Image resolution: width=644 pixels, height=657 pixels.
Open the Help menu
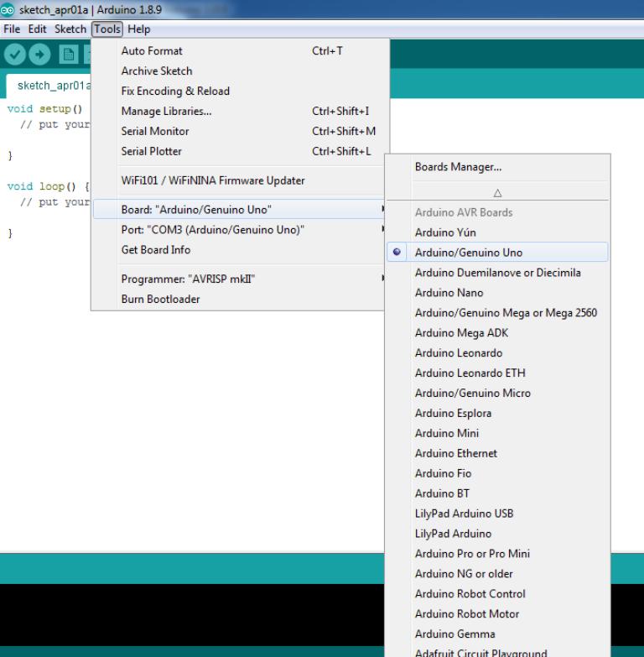tap(138, 29)
